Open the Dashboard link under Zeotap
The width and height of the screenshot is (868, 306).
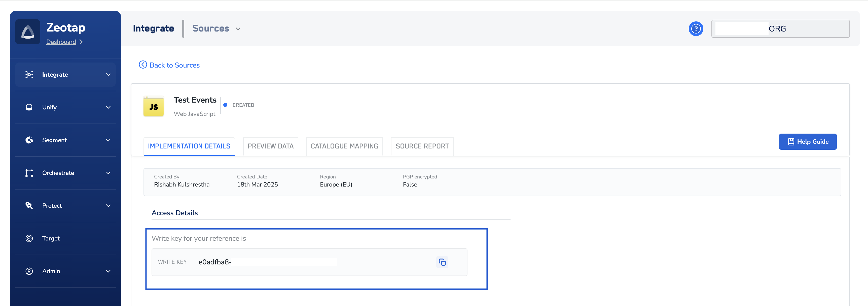[61, 42]
